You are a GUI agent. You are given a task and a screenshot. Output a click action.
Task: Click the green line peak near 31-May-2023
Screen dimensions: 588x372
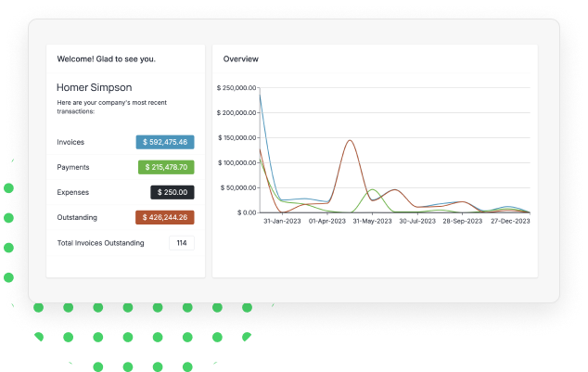click(372, 190)
